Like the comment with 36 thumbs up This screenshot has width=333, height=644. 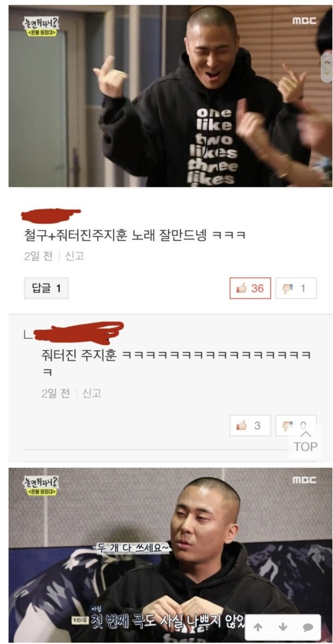pyautogui.click(x=250, y=288)
